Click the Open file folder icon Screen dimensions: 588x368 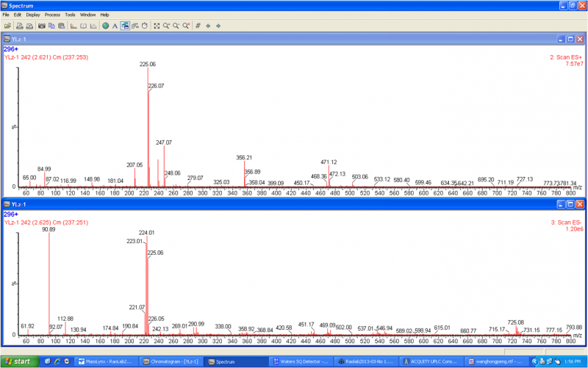(7, 26)
